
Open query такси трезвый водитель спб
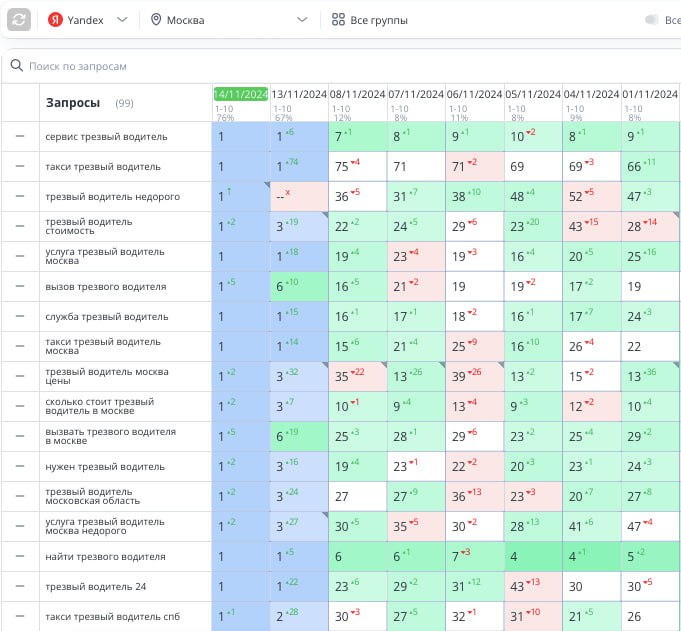[112, 616]
